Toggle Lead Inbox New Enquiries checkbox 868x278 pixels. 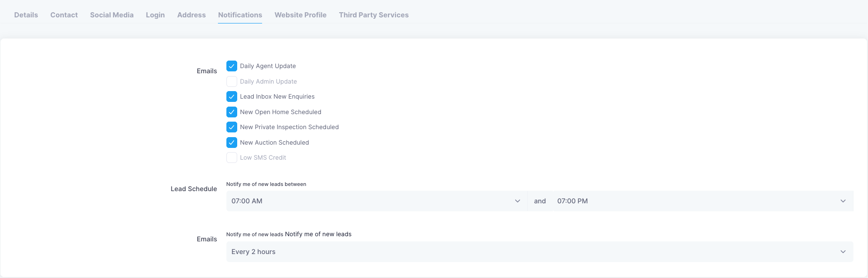(x=232, y=97)
